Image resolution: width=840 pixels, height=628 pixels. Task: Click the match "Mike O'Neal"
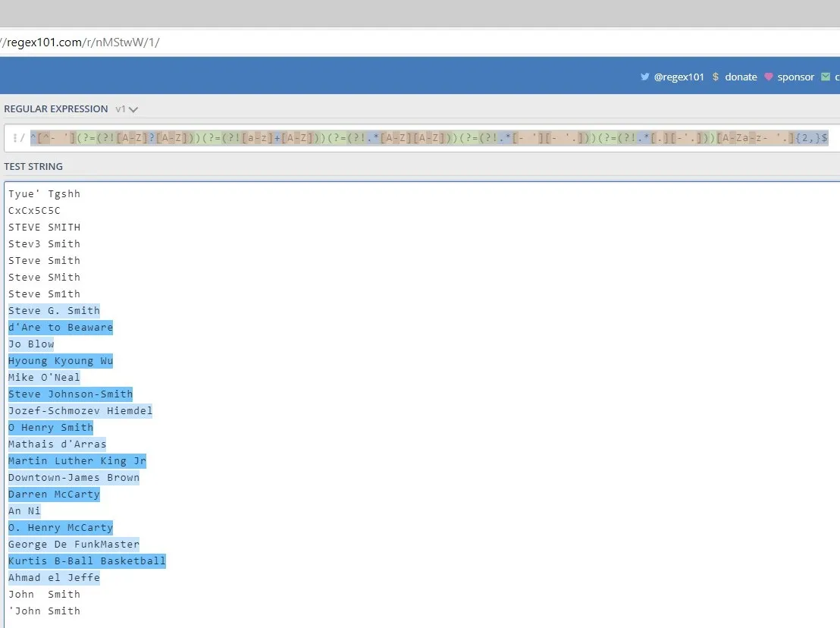click(44, 377)
